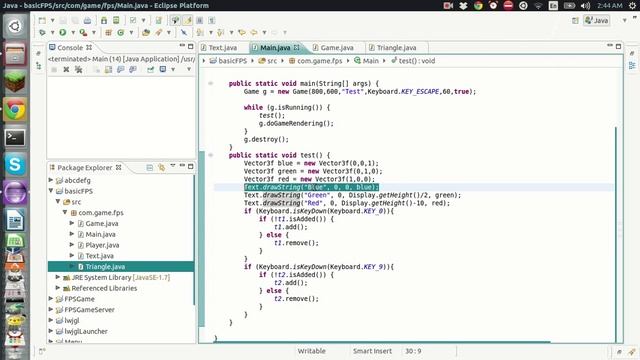Expand the abcdefg project

coord(51,180)
